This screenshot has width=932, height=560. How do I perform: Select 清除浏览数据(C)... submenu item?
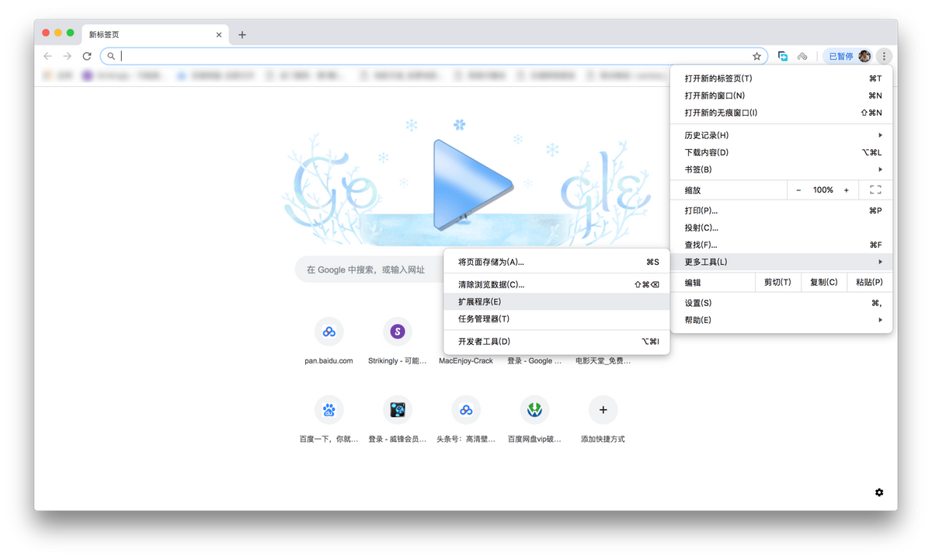tap(557, 284)
